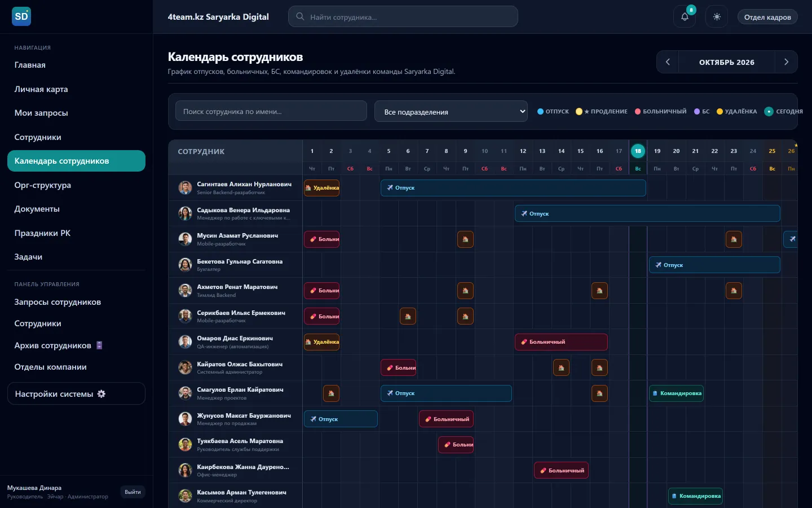This screenshot has height=508, width=812.
Task: Open the notifications bell icon
Action: pos(685,17)
